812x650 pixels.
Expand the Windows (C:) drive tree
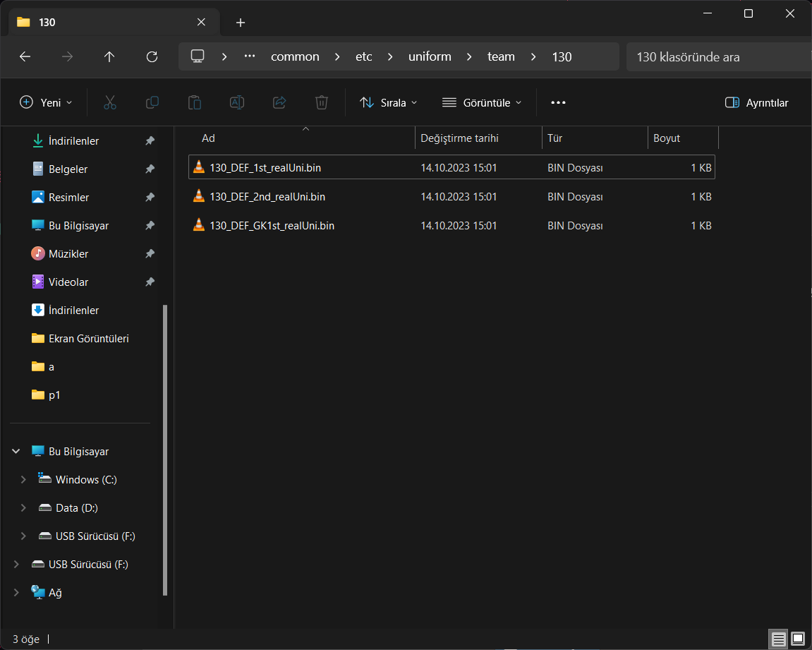coord(23,479)
